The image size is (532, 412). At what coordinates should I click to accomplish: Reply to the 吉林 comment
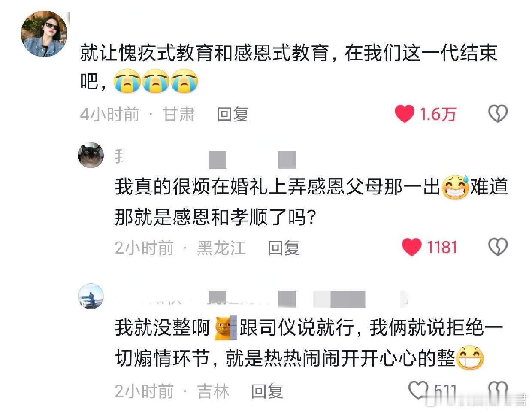click(x=267, y=391)
